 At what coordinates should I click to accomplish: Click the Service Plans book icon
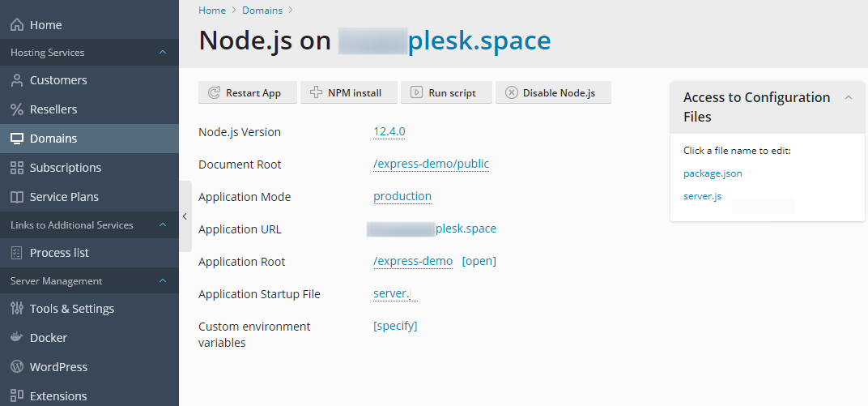pyautogui.click(x=17, y=197)
